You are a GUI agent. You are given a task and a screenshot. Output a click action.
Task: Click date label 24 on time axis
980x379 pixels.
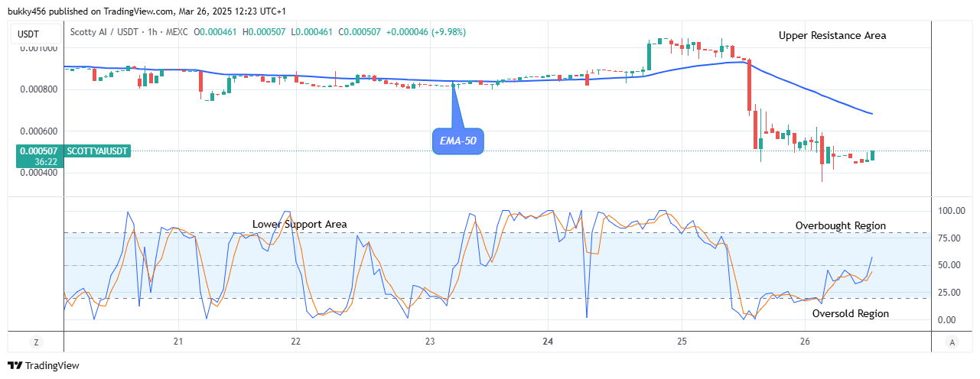pos(548,342)
